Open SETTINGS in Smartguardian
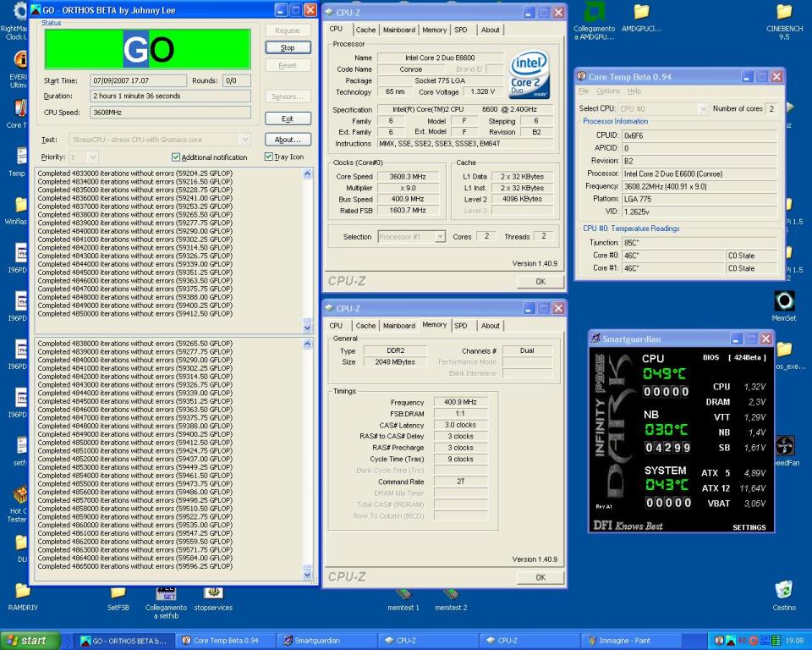 749,527
